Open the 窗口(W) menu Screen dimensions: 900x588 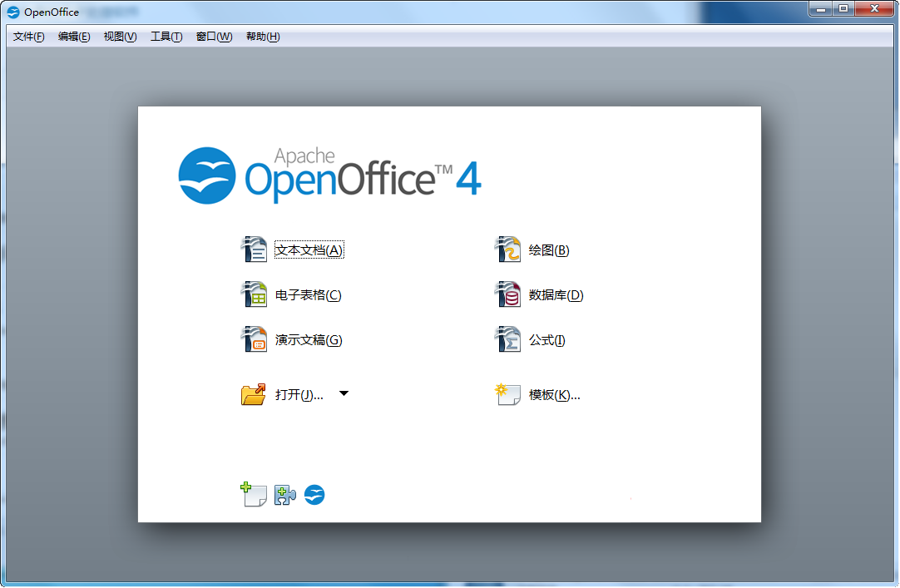click(x=214, y=37)
